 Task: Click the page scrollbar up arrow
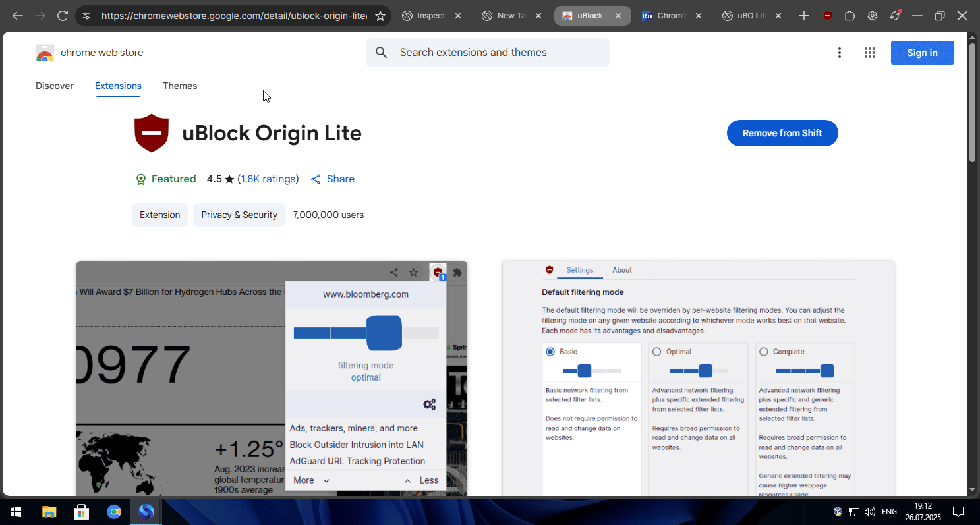click(972, 37)
